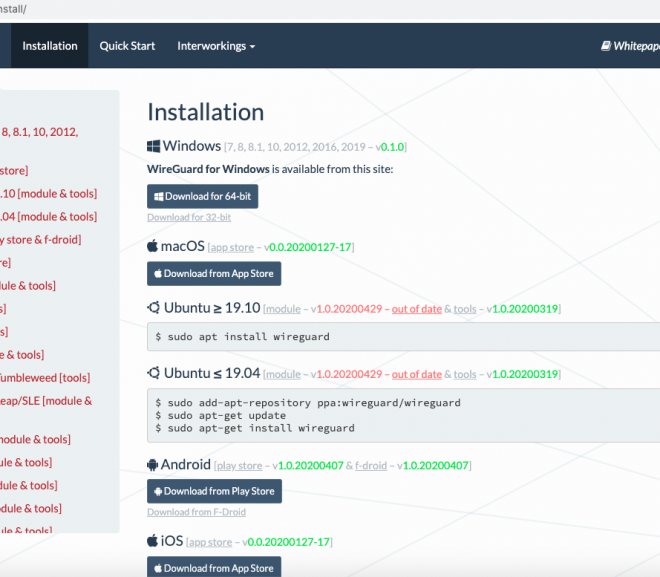This screenshot has width=660, height=577.
Task: Click the Windows version number v0.1.0
Action: [x=390, y=147]
